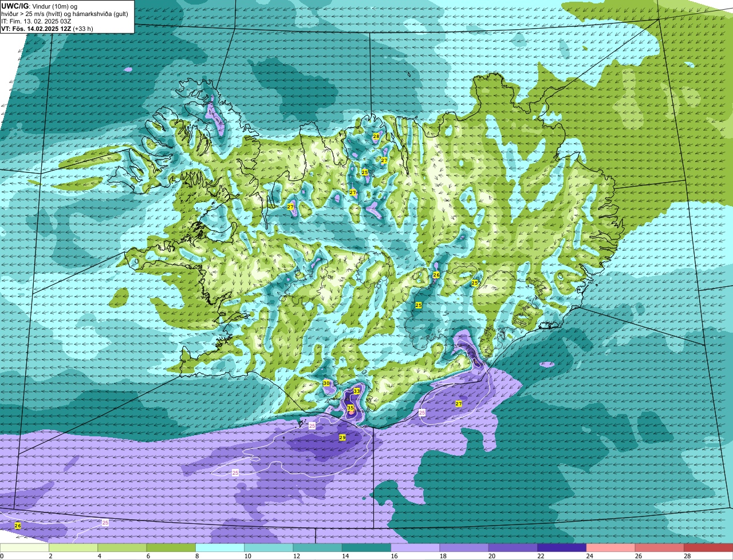Pick the medium teal 12–14 m/s legend swatch
The height and width of the screenshot is (560, 733).
pos(318,547)
